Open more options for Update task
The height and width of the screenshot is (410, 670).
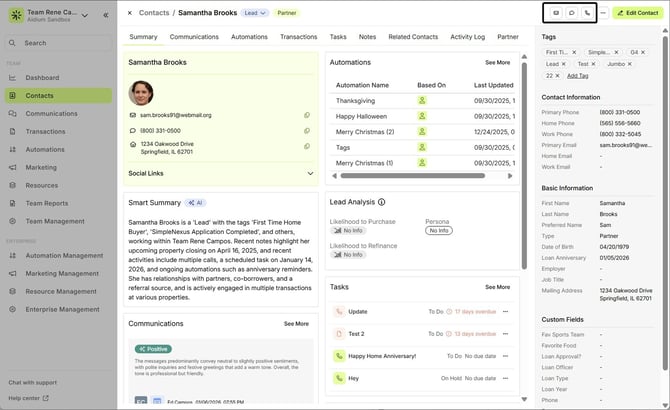click(x=506, y=311)
